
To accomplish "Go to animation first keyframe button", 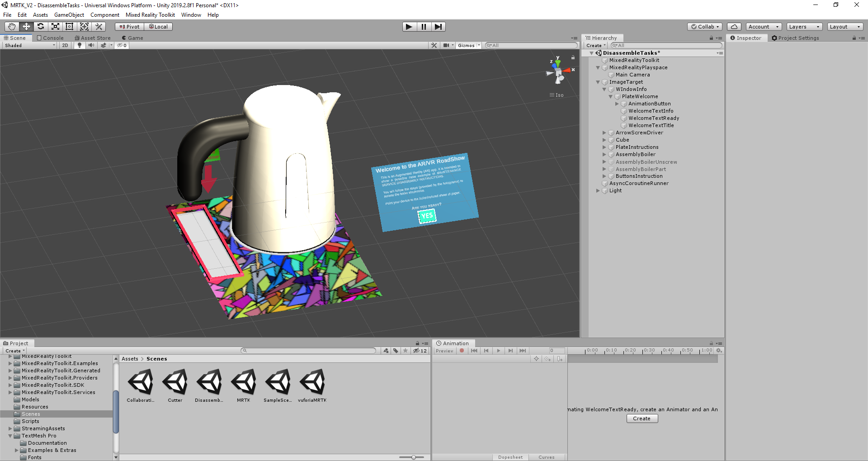I will [x=474, y=351].
